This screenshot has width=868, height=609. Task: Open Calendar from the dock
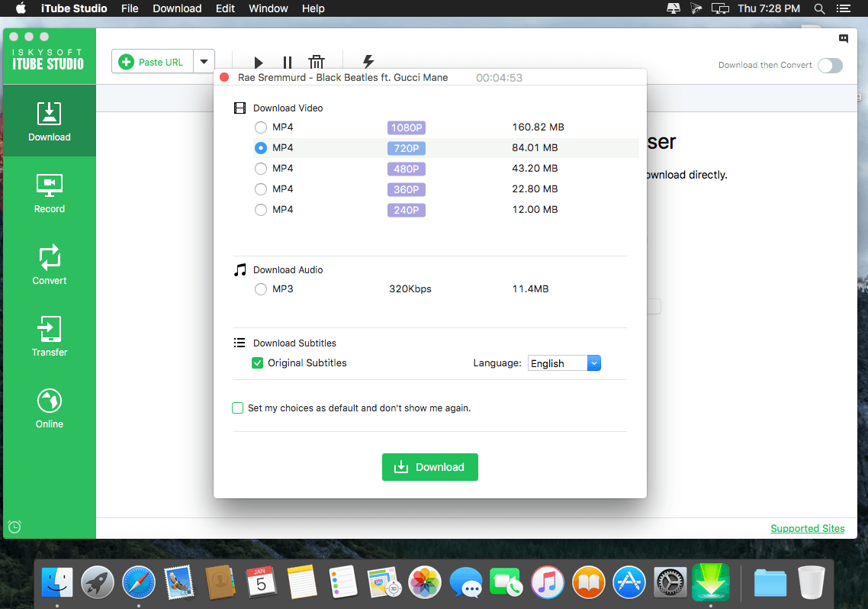pyautogui.click(x=261, y=582)
